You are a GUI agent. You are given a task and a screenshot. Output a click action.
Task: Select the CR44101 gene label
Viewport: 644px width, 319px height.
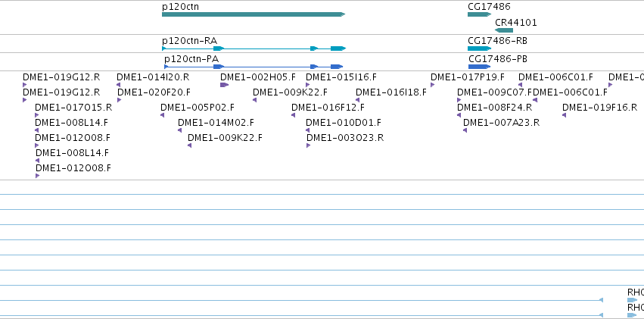(x=516, y=23)
